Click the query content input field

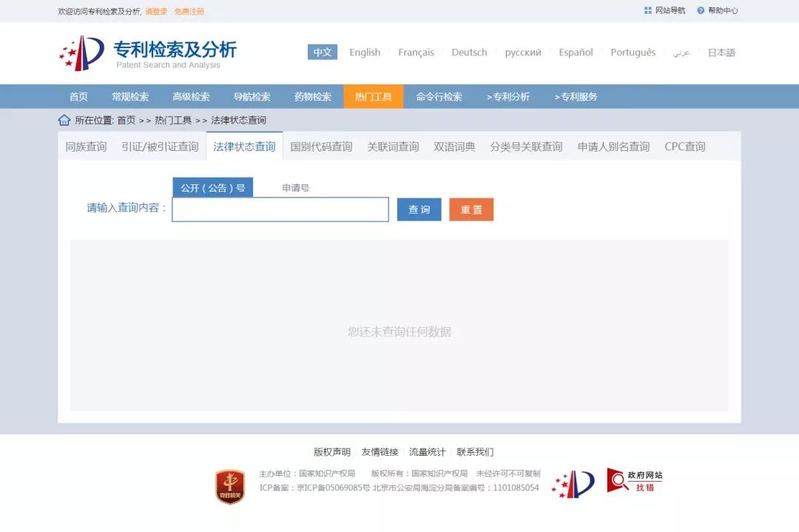tap(280, 209)
